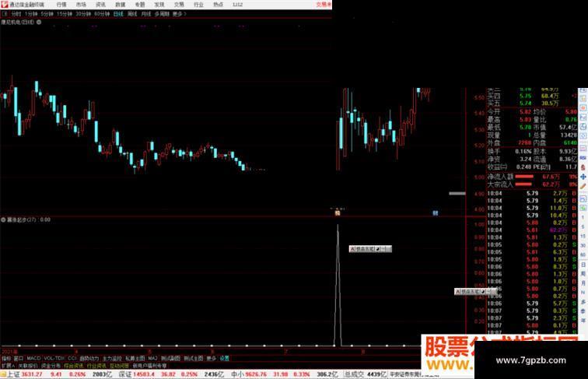Switch chart to 15分钟 period
Image resolution: width=588 pixels, height=379 pixels.
(65, 14)
